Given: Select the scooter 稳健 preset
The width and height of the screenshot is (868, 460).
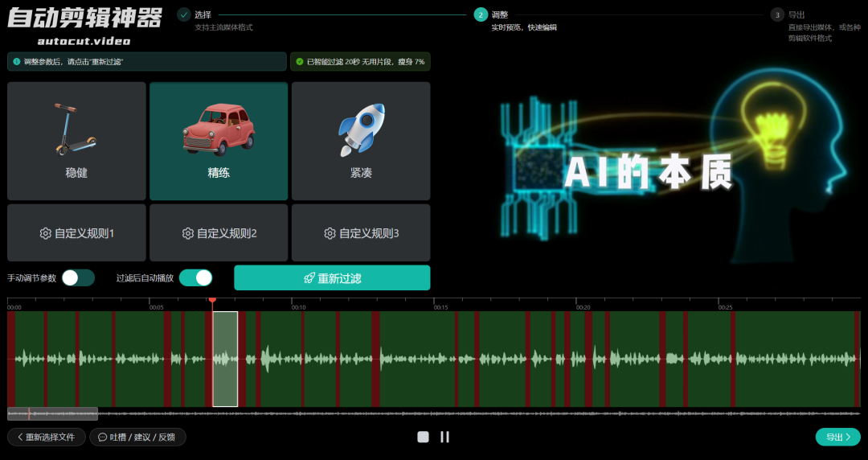Looking at the screenshot, I should 76,141.
